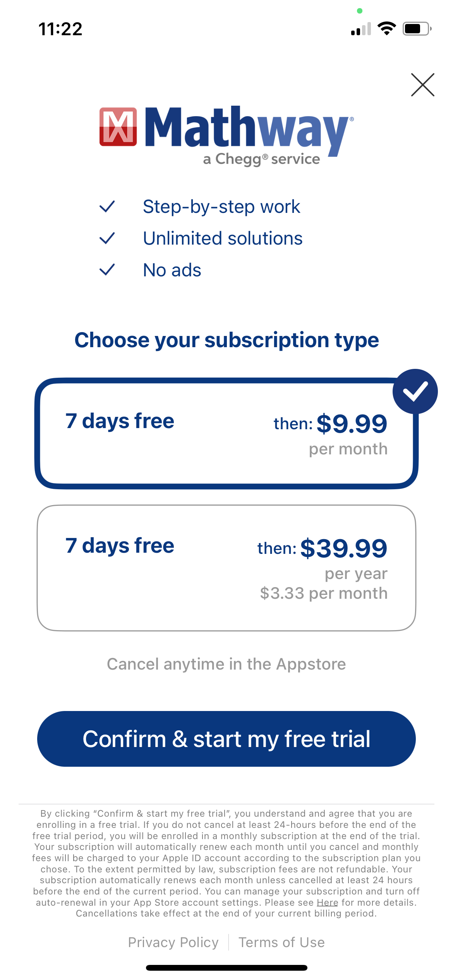
Task: Tap the underlined Here link
Action: [x=327, y=903]
